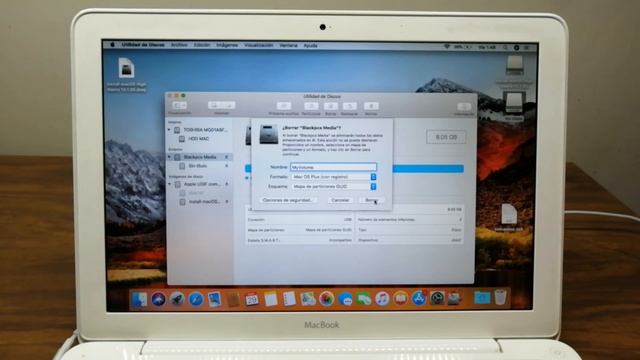Screen dimensions: 640x360
Task: Click the Borrar button in the dialog
Action: click(x=372, y=200)
